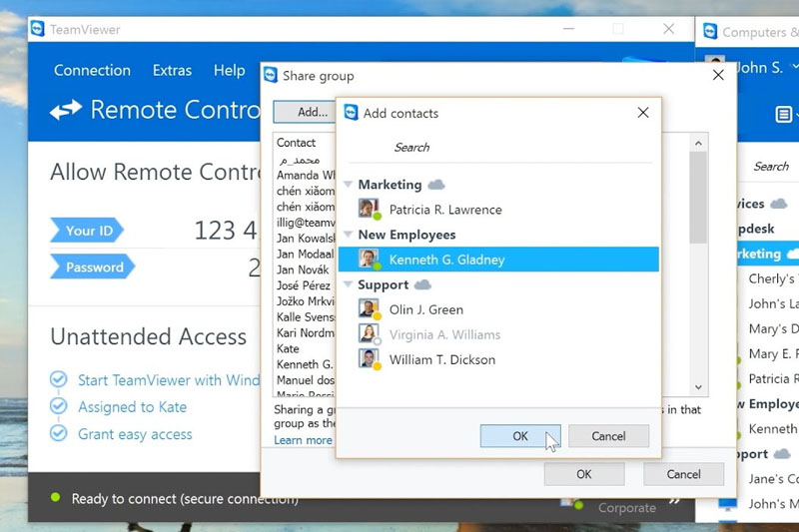Select William T. Dickson contact name
799x532 pixels.
pos(442,359)
